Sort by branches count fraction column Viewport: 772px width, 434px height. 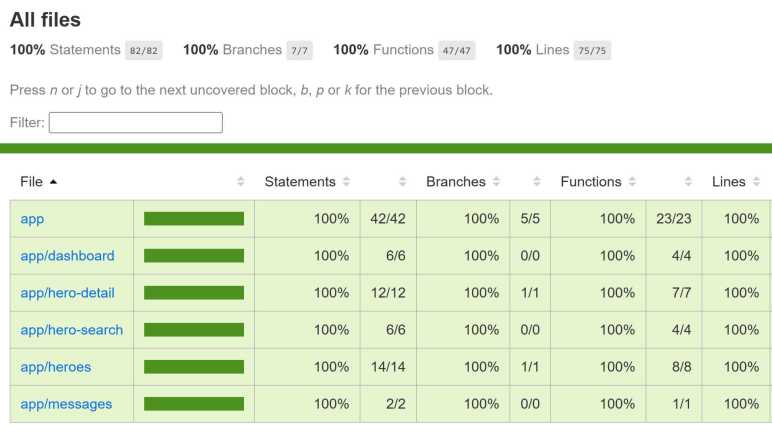pyautogui.click(x=536, y=182)
